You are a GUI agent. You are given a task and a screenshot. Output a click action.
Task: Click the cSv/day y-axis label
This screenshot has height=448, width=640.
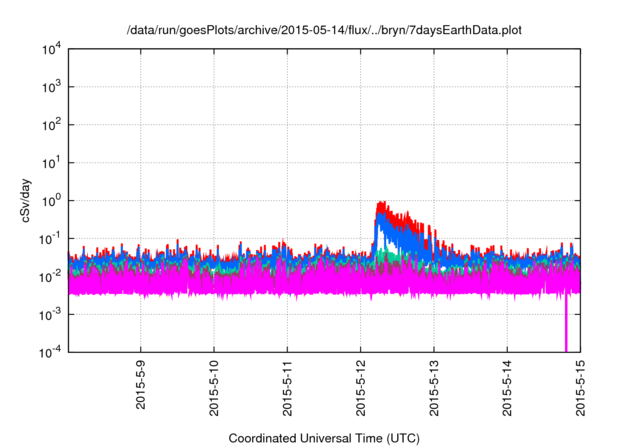pyautogui.click(x=25, y=200)
